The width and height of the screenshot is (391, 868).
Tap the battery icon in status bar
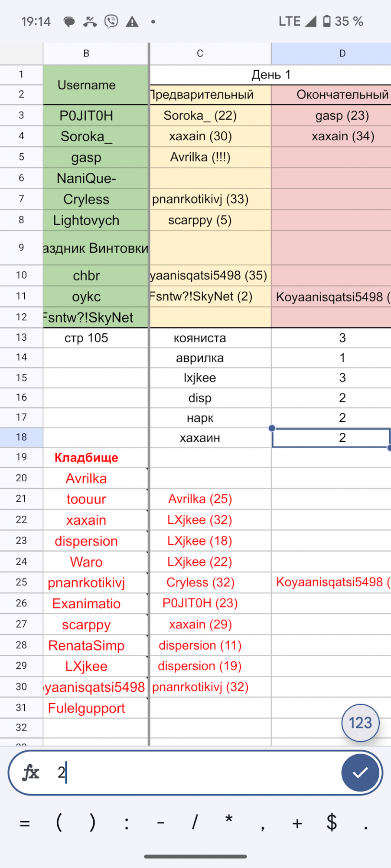pyautogui.click(x=327, y=21)
